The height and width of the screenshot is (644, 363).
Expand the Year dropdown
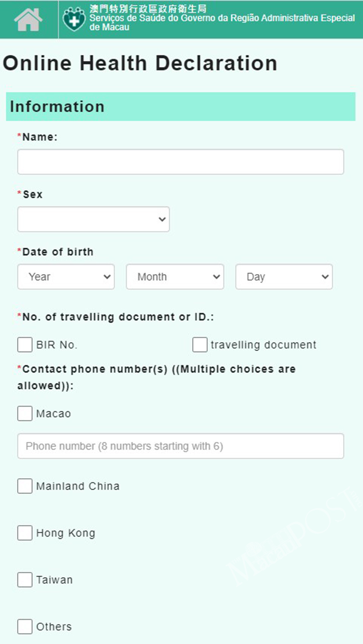(x=66, y=277)
